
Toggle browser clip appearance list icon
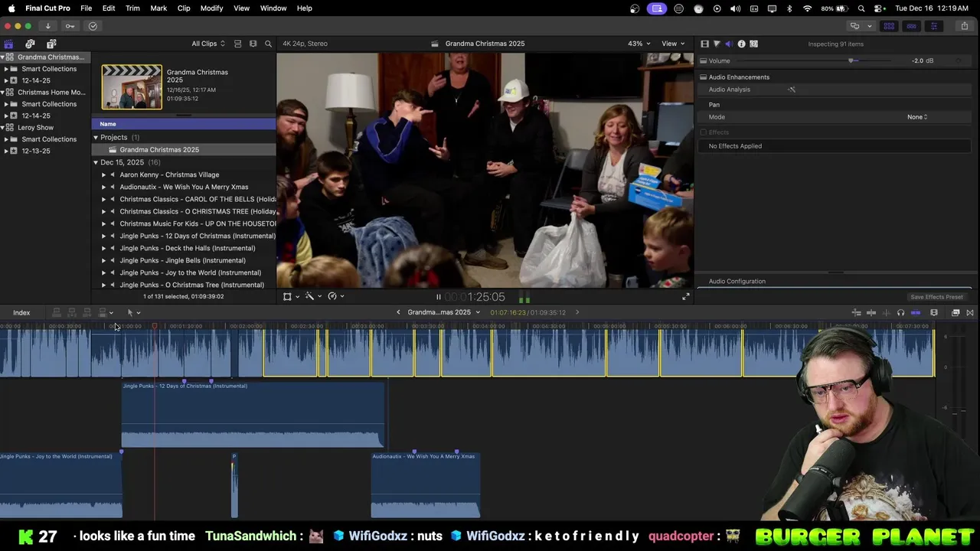coord(237,44)
